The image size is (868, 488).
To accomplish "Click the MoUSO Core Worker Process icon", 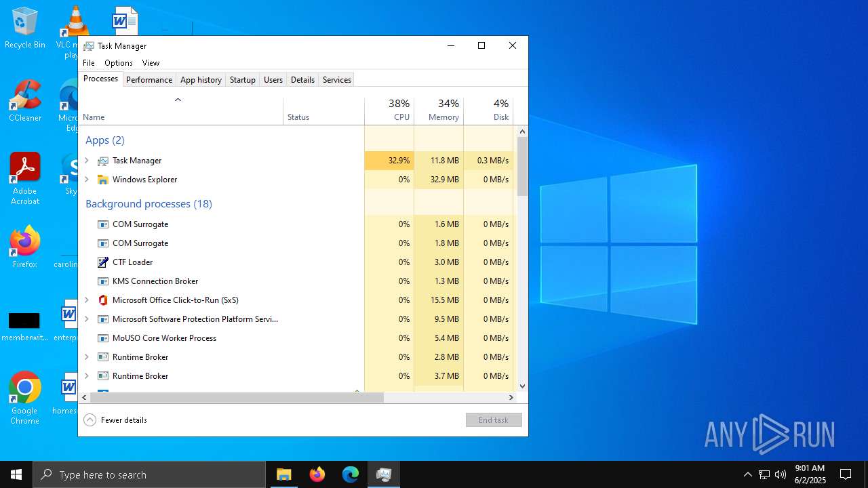I will pyautogui.click(x=103, y=338).
